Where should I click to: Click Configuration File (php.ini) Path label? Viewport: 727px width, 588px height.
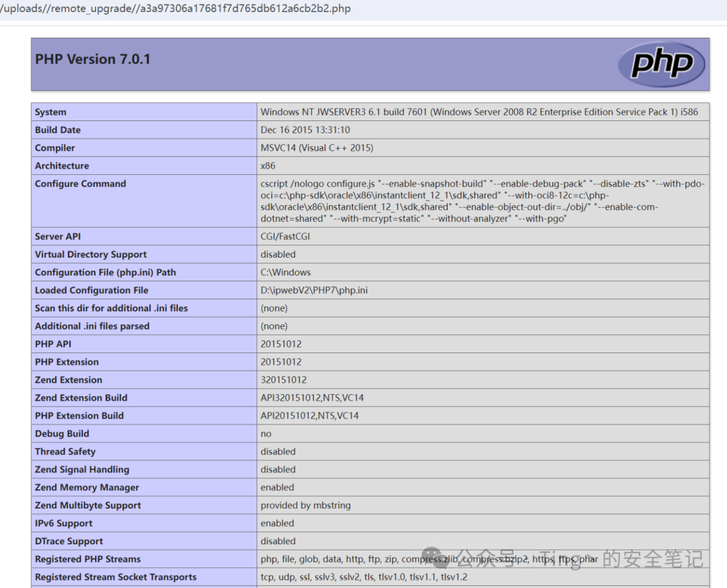point(105,272)
